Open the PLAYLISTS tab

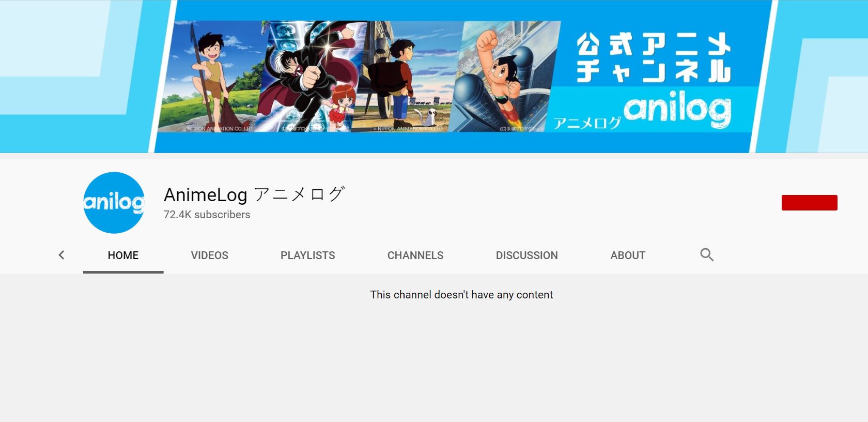[307, 255]
